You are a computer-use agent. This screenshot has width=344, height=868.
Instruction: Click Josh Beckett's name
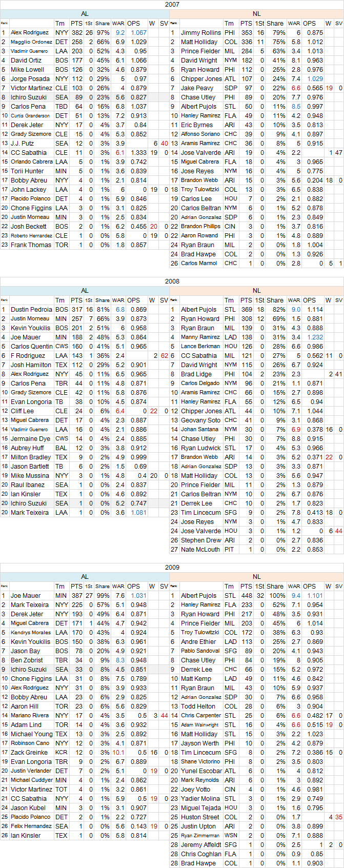click(x=29, y=227)
